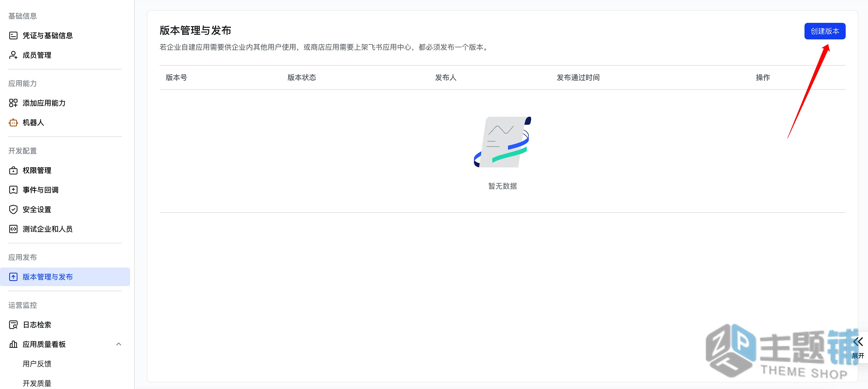Viewport: 868px width, 389px height.
Task: Click the blue 创建版本 button
Action: pyautogui.click(x=825, y=31)
